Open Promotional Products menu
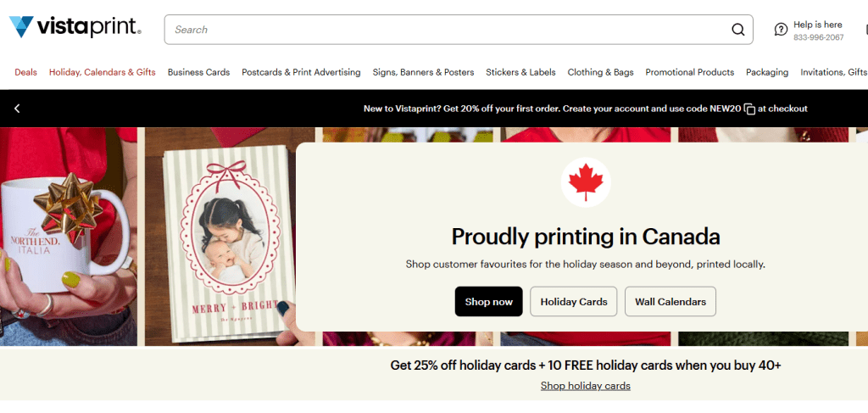 [x=689, y=72]
